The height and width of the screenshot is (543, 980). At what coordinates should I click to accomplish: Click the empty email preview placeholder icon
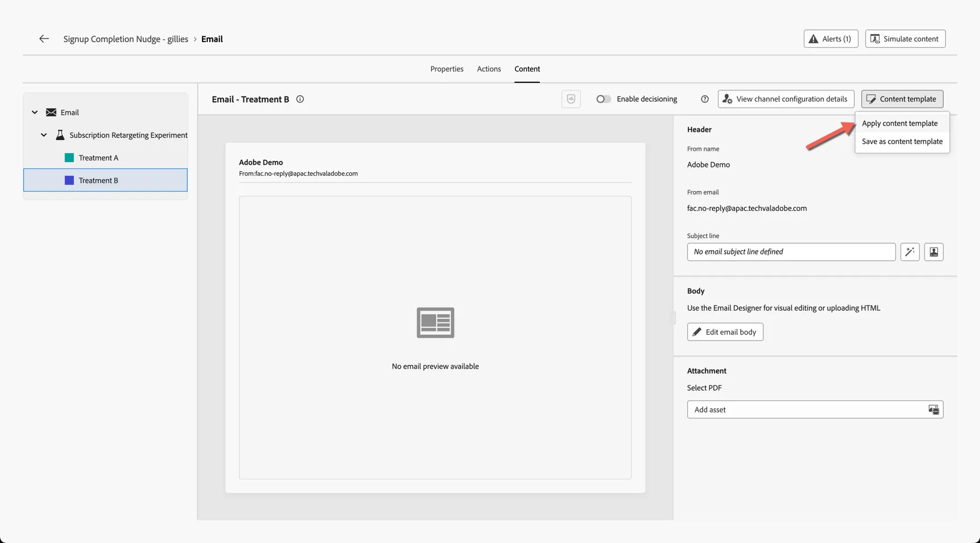pyautogui.click(x=436, y=323)
